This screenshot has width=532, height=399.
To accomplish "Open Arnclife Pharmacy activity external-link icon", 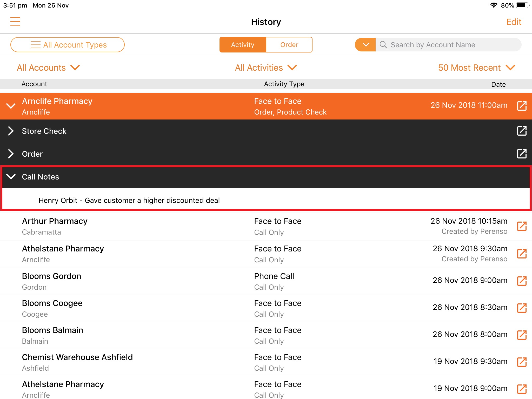I will coord(522,106).
